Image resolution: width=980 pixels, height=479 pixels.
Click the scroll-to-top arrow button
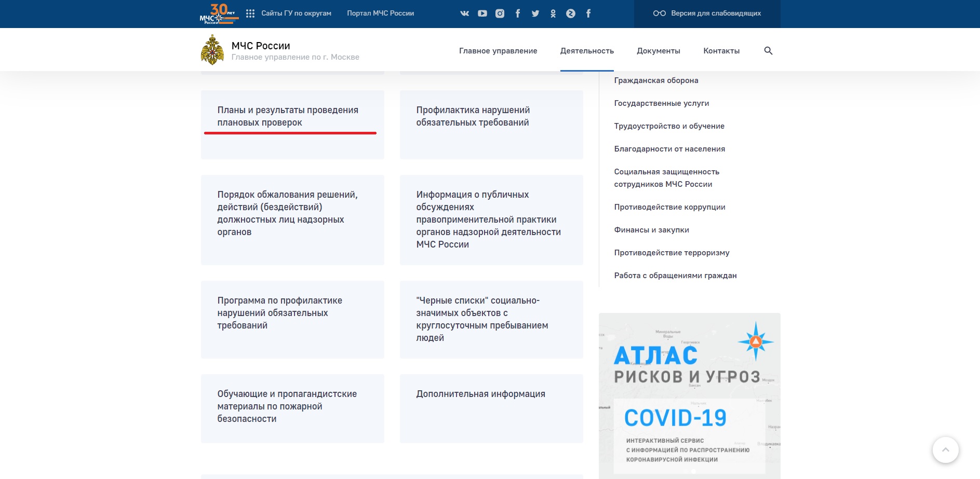[946, 450]
